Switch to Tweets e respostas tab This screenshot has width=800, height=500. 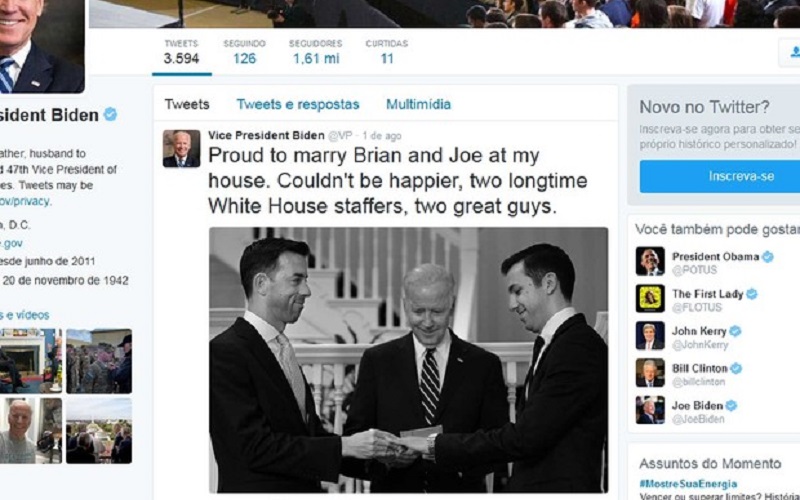(298, 105)
